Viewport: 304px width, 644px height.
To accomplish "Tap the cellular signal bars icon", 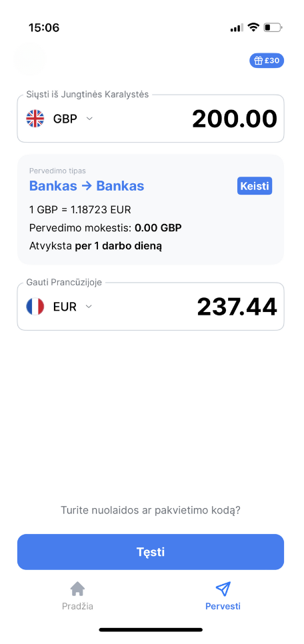I will [x=237, y=28].
